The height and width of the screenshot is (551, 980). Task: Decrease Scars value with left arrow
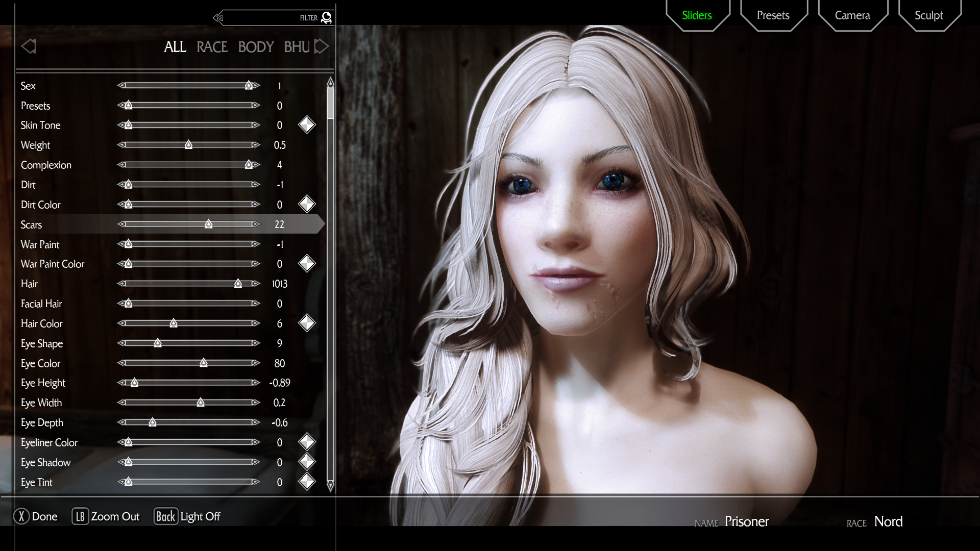click(121, 224)
